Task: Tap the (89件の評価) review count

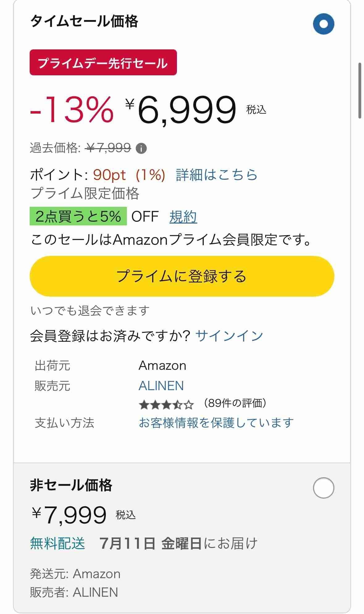Action: (x=235, y=403)
